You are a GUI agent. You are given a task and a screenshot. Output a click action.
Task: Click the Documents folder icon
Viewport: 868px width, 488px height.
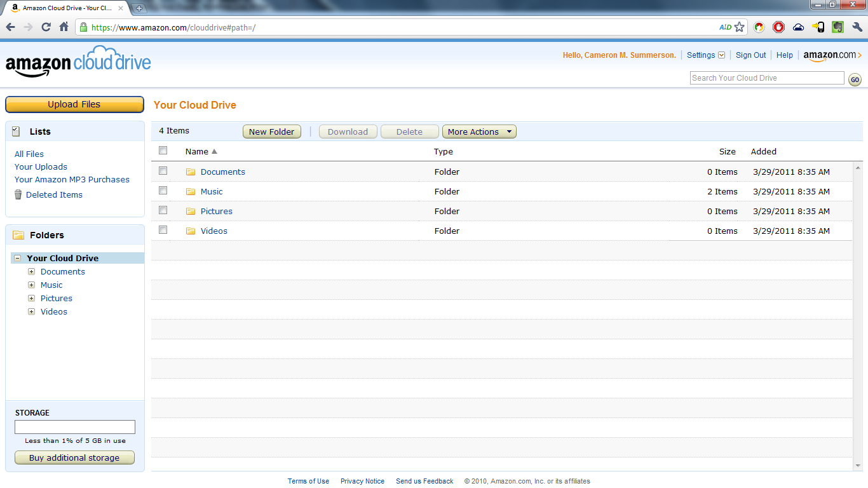coord(191,172)
